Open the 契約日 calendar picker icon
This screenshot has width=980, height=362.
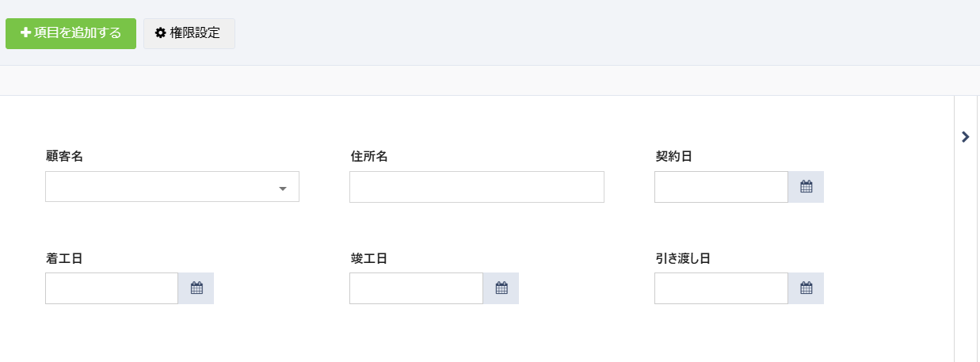806,187
